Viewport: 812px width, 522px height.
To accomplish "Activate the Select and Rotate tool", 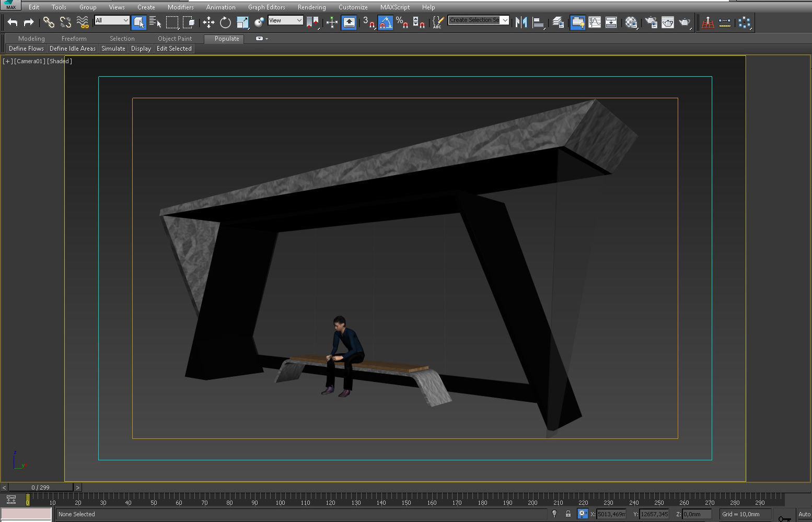I will [225, 22].
